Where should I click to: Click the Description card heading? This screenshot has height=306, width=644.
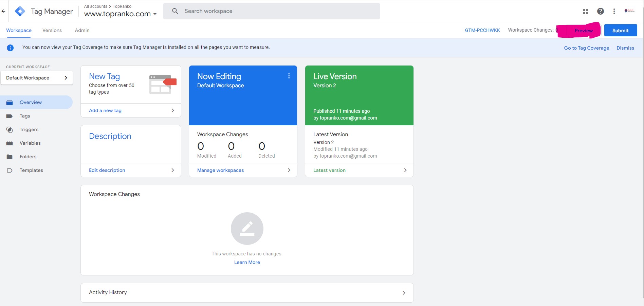(x=110, y=136)
